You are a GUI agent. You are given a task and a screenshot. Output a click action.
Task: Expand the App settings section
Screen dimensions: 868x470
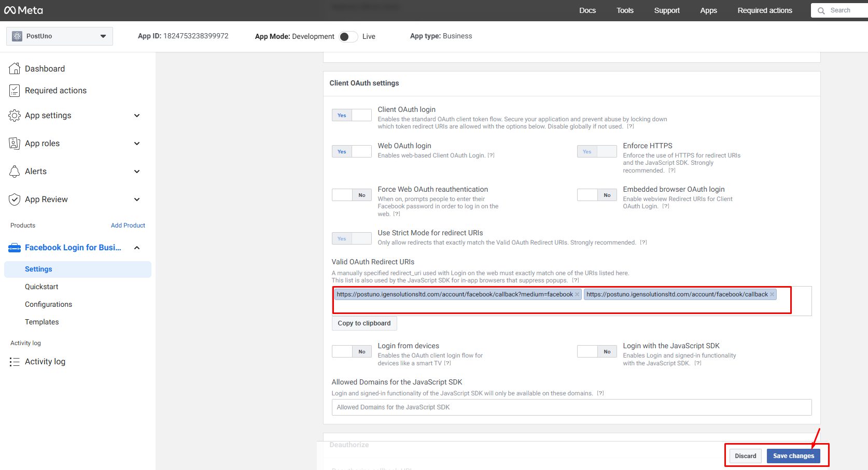tap(137, 116)
